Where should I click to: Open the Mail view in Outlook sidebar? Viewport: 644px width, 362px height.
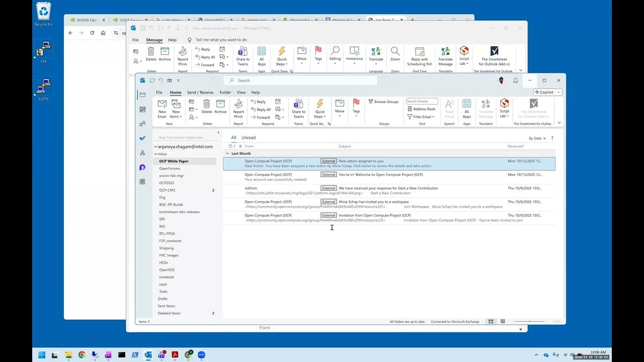[142, 95]
